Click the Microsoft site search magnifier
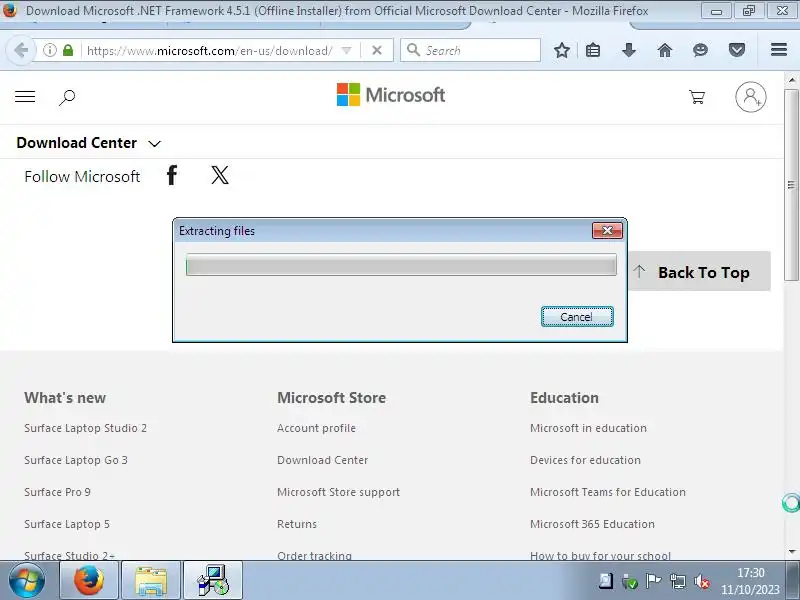This screenshot has width=800, height=600. pyautogui.click(x=67, y=97)
